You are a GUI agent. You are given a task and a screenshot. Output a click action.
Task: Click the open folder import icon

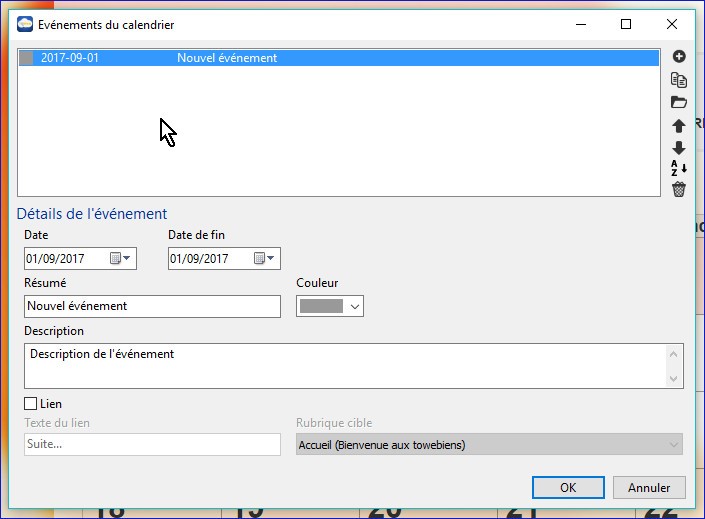click(679, 102)
